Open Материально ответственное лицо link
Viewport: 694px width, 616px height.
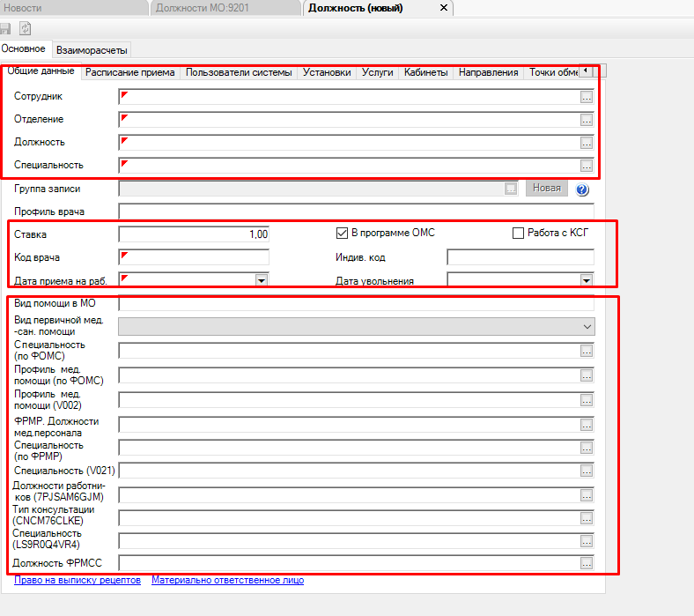coord(228,580)
